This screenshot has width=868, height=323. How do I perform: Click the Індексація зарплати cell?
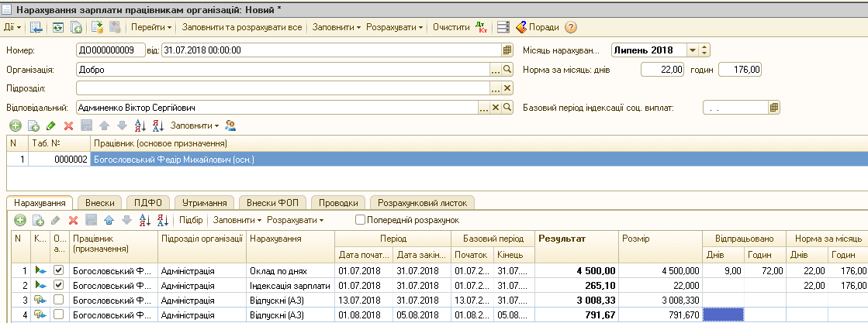coord(290,285)
